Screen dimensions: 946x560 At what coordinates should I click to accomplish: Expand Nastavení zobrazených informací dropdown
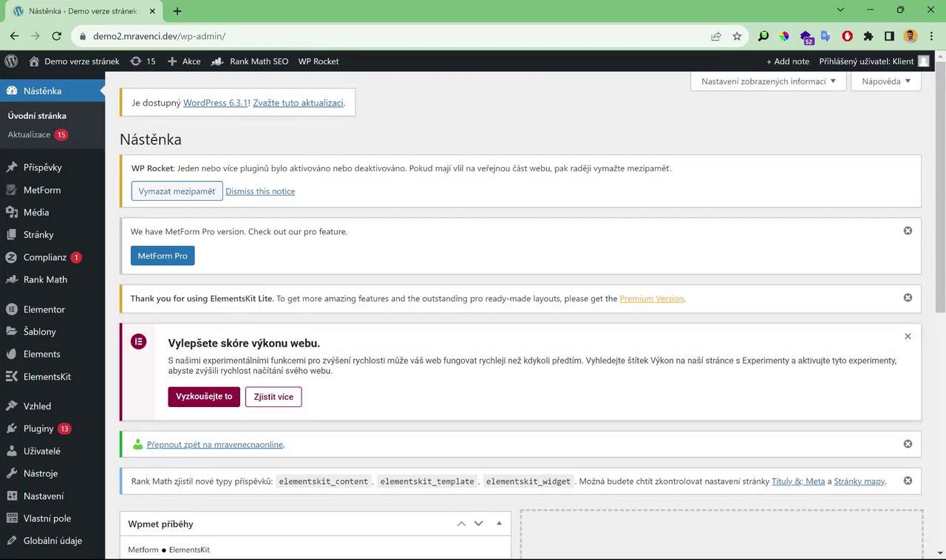(x=769, y=81)
